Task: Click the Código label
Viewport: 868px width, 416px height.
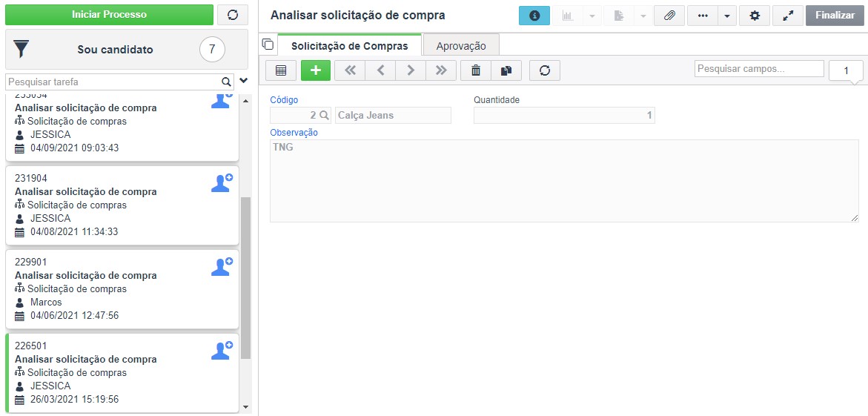Action: 284,100
